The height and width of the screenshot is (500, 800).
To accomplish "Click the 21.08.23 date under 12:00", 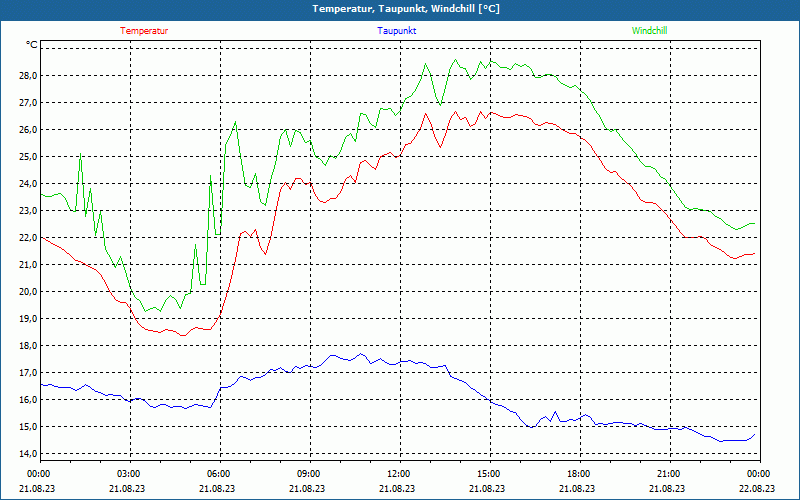I will pos(397,488).
